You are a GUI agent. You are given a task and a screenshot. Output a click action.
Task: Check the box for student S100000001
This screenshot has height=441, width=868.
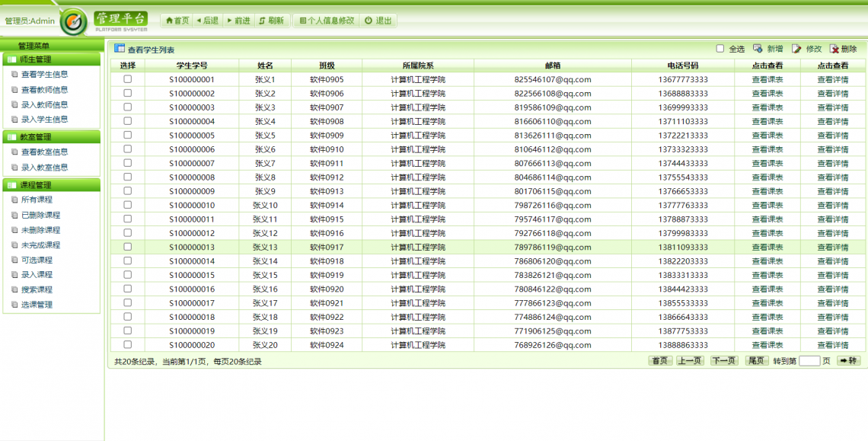coord(127,78)
